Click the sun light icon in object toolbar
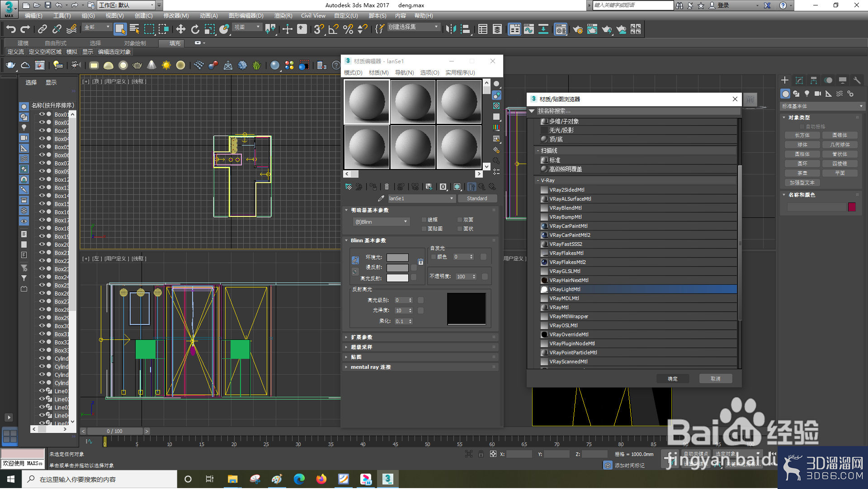The image size is (868, 489). [166, 66]
